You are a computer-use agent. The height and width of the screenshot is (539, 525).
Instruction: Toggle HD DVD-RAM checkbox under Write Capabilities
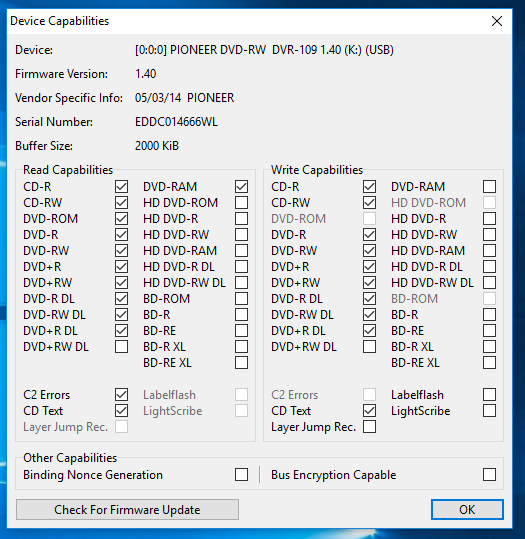coord(489,251)
